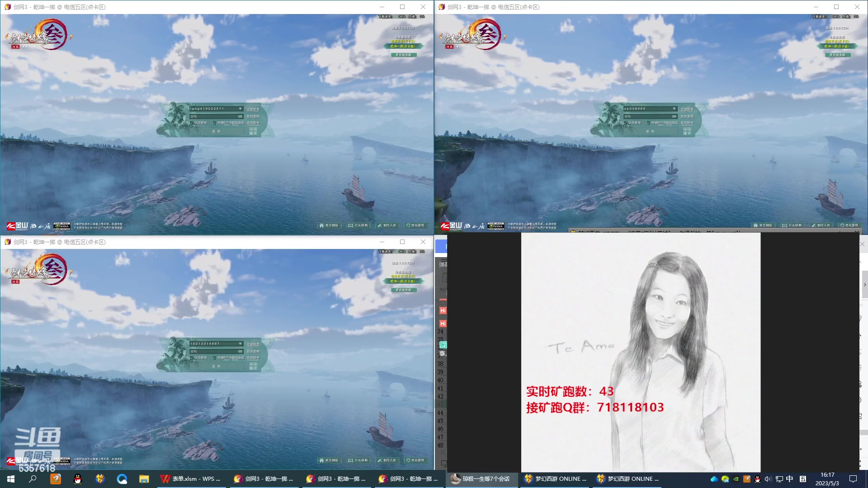Open QR code login in tang419023571 window
The width and height of the screenshot is (868, 488).
pyautogui.click(x=253, y=131)
